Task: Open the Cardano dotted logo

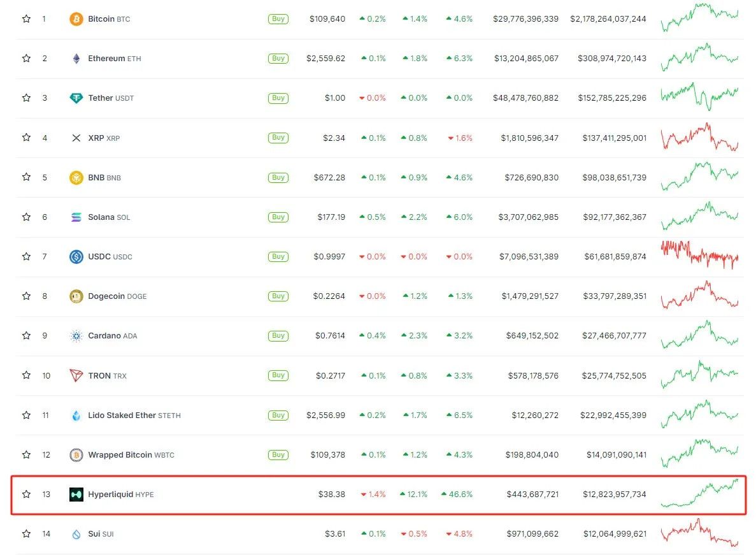Action: pos(76,336)
